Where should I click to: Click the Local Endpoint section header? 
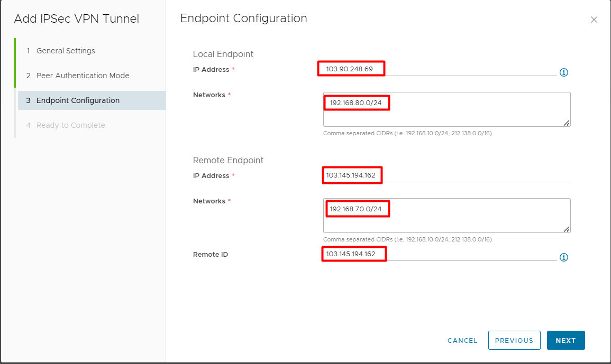pos(223,54)
